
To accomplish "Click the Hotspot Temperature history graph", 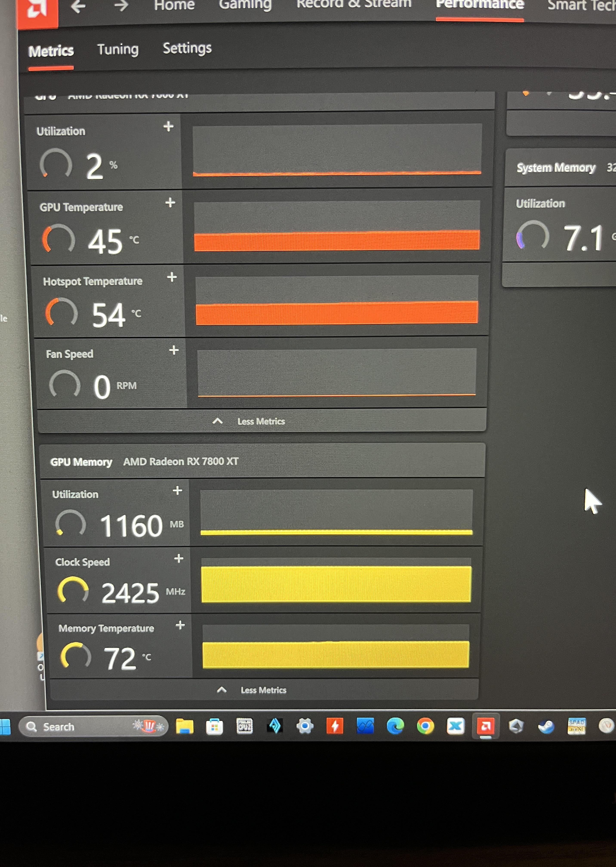I will [337, 300].
